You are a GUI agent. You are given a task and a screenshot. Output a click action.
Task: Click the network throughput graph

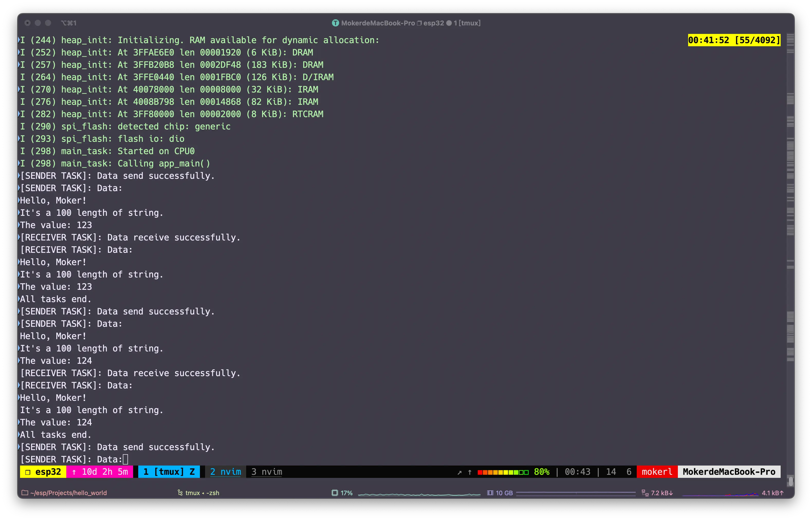click(x=720, y=494)
